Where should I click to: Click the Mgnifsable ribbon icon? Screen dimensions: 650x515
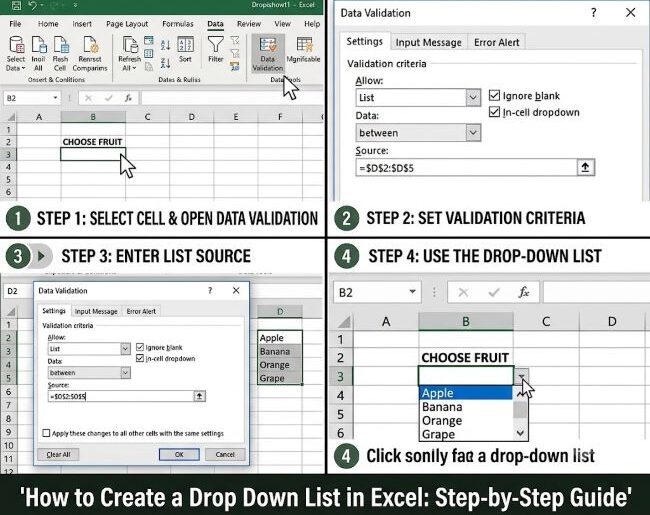pos(304,45)
